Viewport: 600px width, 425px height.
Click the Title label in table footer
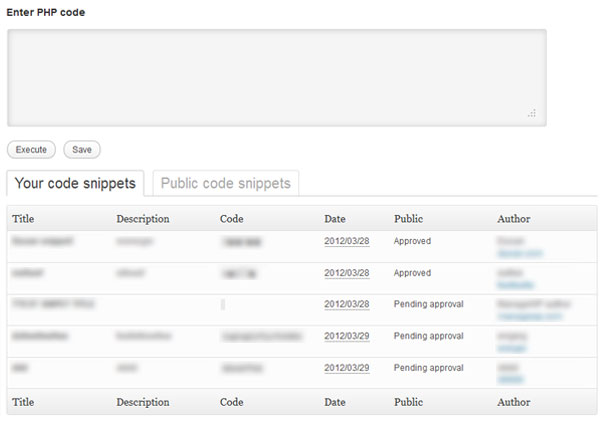(23, 401)
